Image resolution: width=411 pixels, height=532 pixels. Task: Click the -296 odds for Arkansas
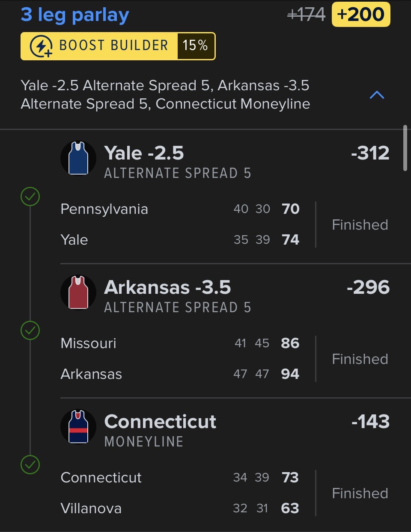click(368, 287)
